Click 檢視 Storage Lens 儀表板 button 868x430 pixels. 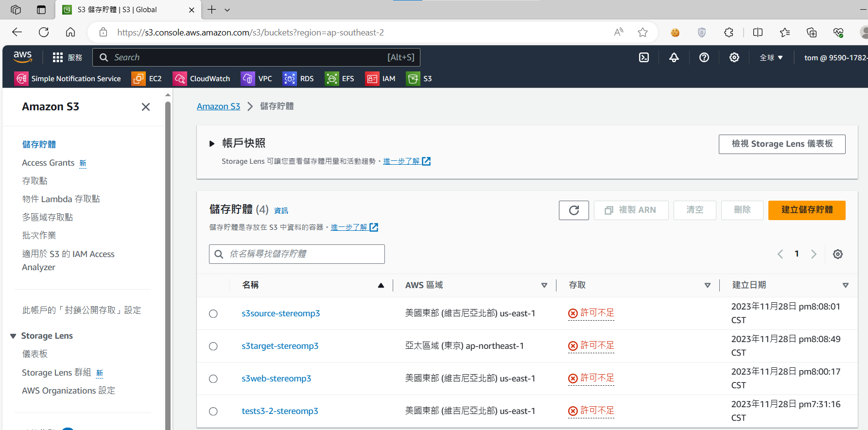[x=782, y=144]
